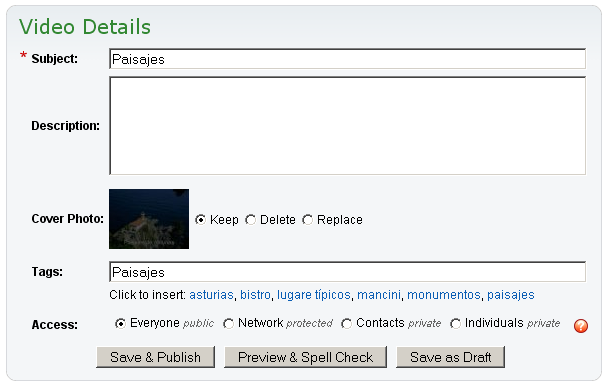Select the Keep cover photo option
607x386 pixels.
click(x=201, y=220)
